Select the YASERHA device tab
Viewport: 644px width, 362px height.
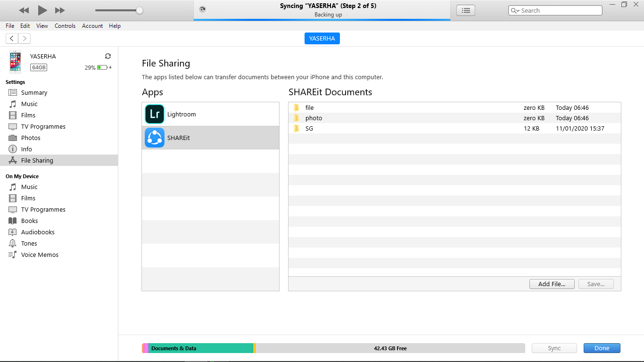(x=322, y=38)
